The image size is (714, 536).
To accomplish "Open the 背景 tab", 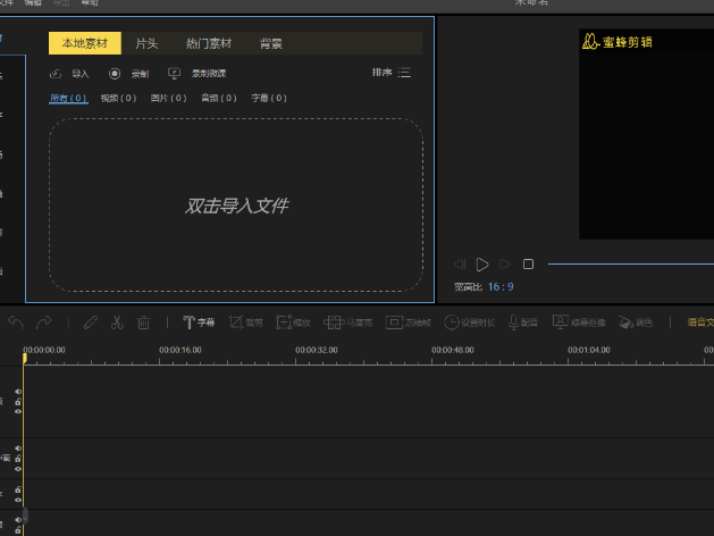I will (x=271, y=44).
